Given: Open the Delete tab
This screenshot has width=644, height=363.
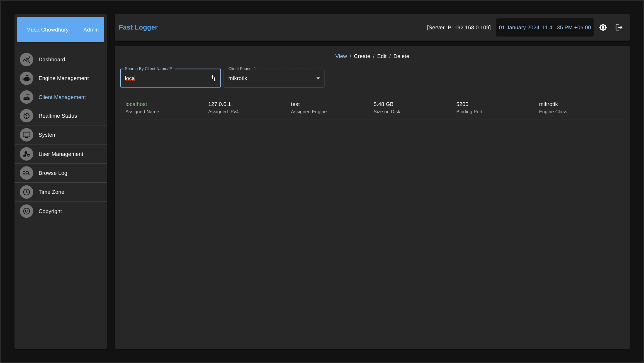Looking at the screenshot, I should pyautogui.click(x=401, y=56).
